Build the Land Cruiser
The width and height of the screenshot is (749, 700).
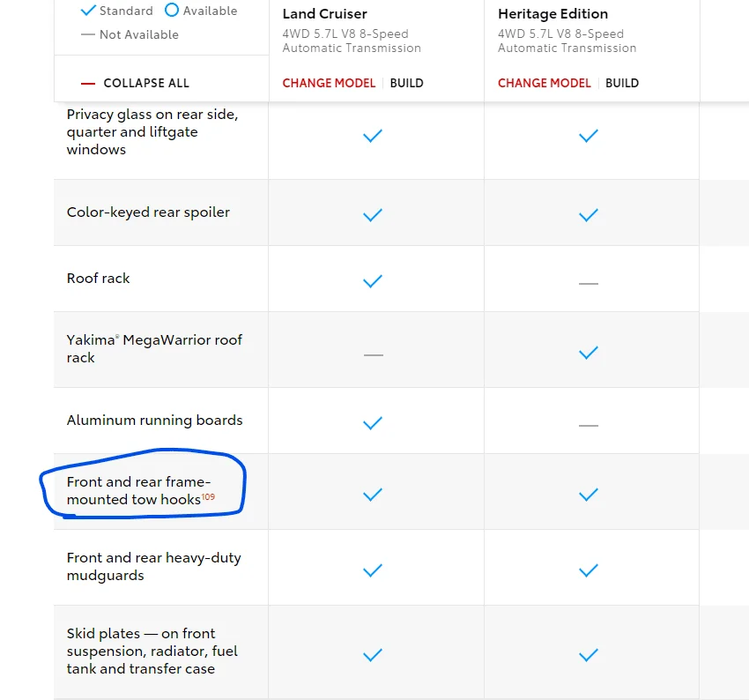click(x=406, y=83)
